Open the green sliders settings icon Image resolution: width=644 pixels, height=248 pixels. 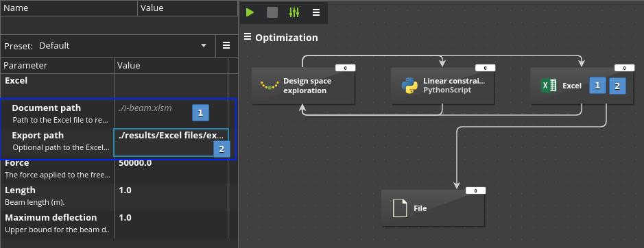[x=294, y=12]
